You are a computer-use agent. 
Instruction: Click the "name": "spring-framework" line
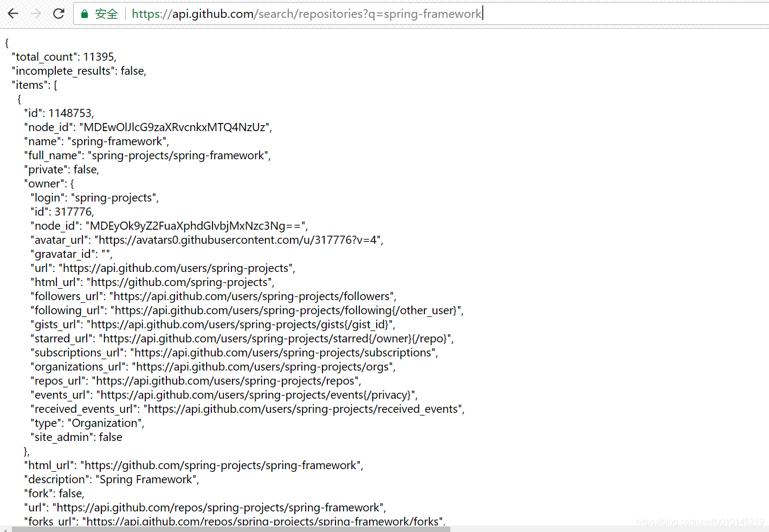click(x=96, y=141)
